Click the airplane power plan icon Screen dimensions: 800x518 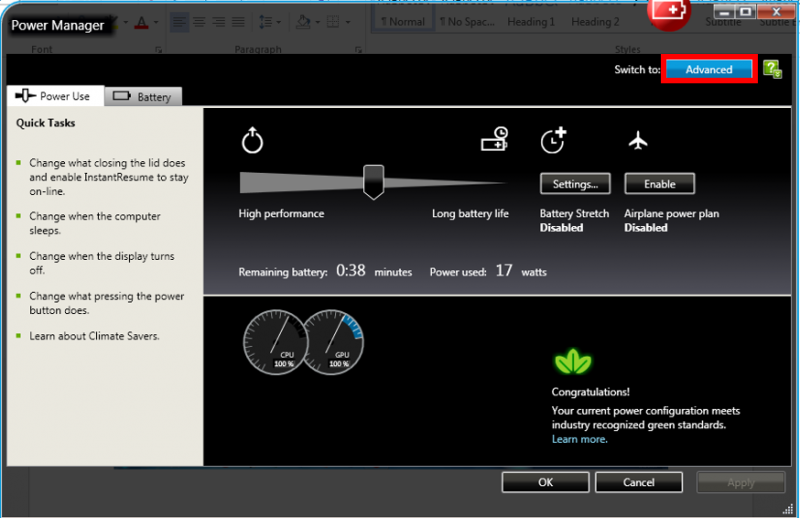tap(638, 140)
